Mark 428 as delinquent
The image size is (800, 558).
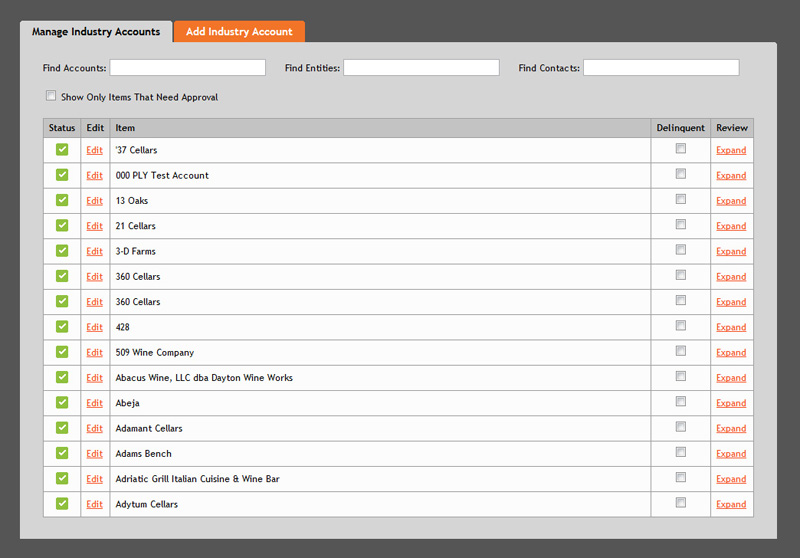681,325
